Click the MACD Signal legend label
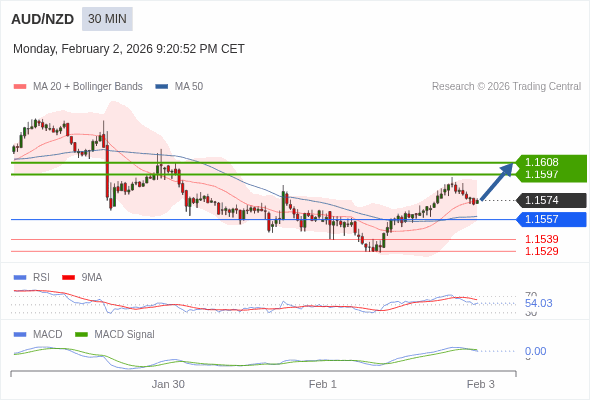The image size is (590, 400). point(124,335)
